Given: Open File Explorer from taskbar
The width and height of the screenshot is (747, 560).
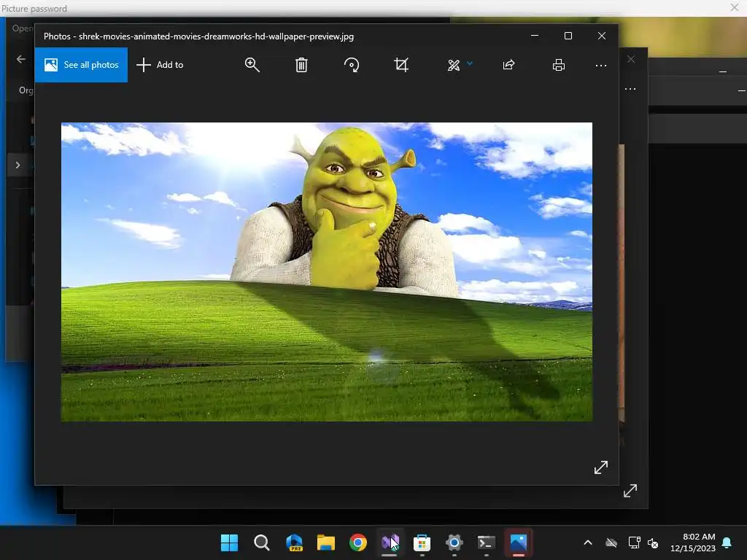Looking at the screenshot, I should click(x=326, y=542).
